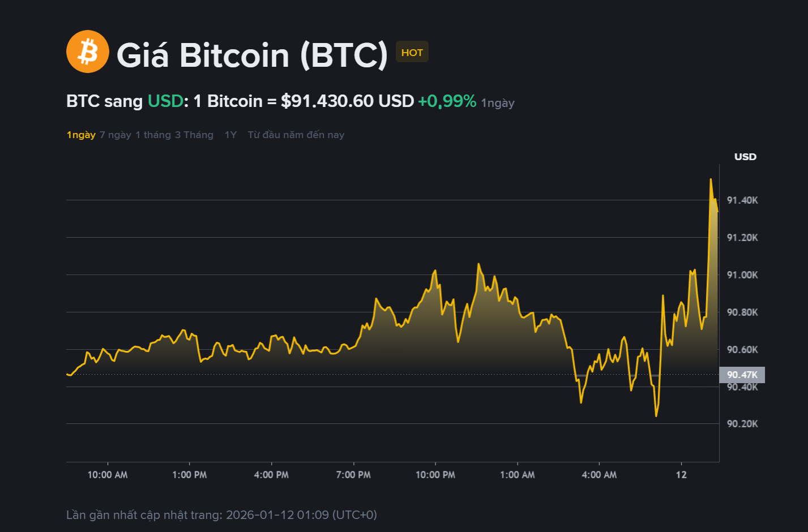
Task: Click the last page update timestamp text
Action: (221, 515)
